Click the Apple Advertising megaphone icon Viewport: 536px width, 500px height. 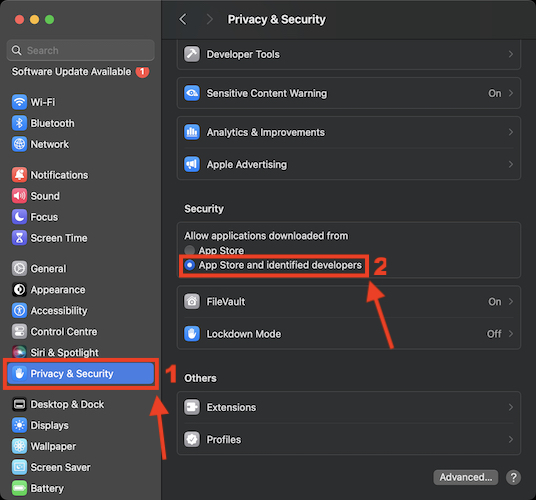click(x=192, y=164)
